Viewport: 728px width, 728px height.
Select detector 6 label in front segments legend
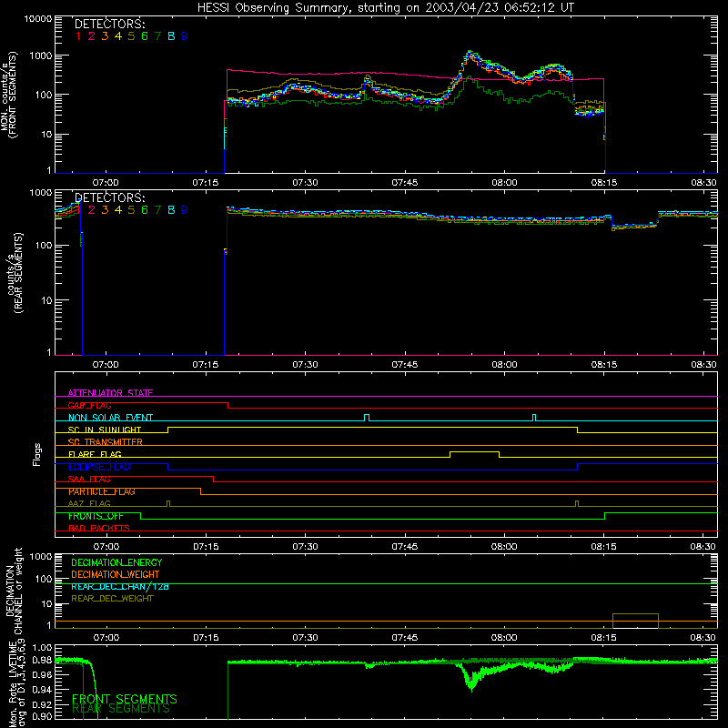[145, 36]
